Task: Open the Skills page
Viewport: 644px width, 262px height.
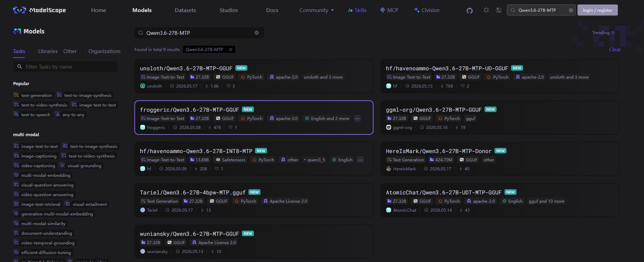Action: (x=357, y=10)
